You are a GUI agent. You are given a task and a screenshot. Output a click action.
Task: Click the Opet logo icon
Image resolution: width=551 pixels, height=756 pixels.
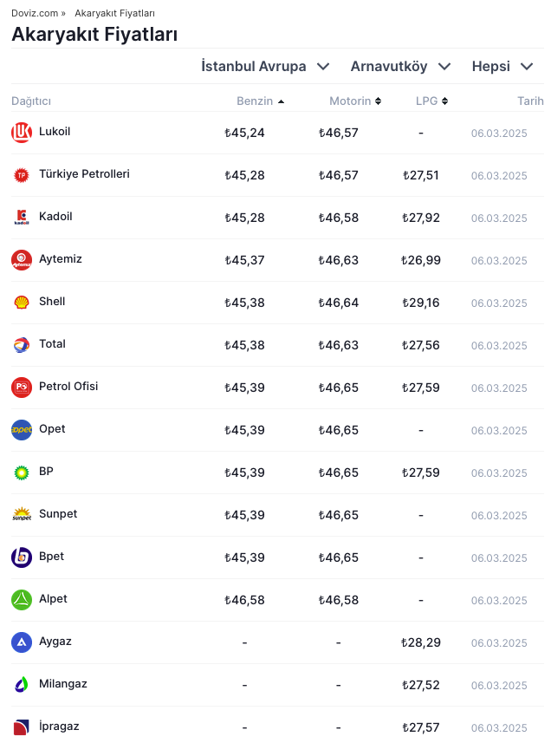point(22,430)
